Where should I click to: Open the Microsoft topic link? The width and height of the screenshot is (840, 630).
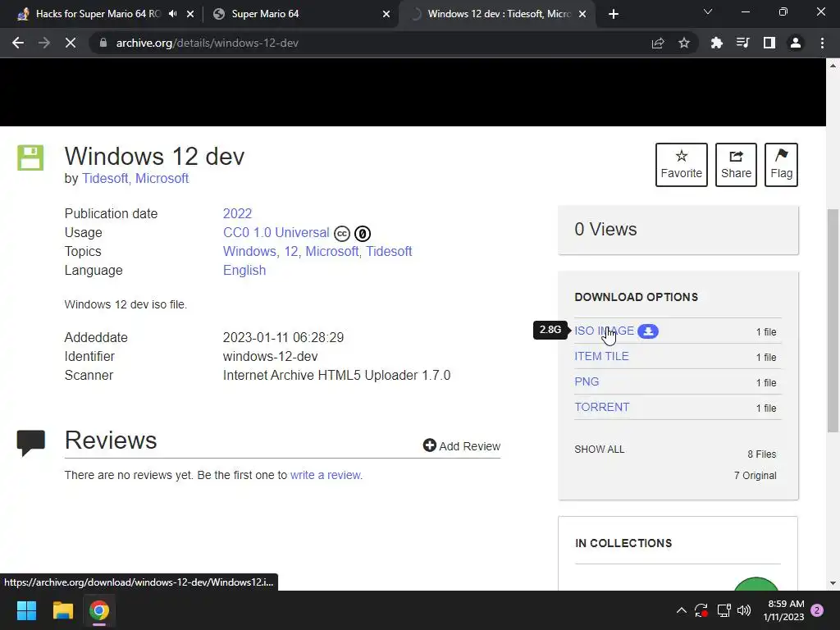331,251
